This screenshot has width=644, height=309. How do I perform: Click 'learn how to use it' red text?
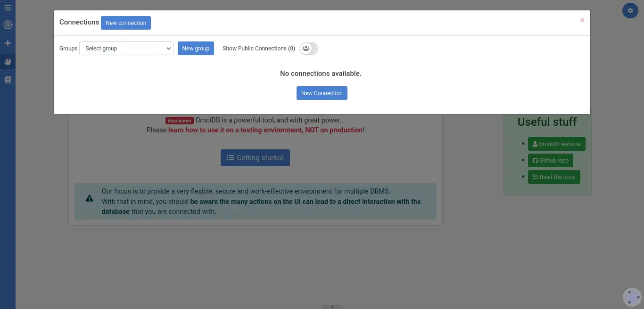tap(265, 130)
